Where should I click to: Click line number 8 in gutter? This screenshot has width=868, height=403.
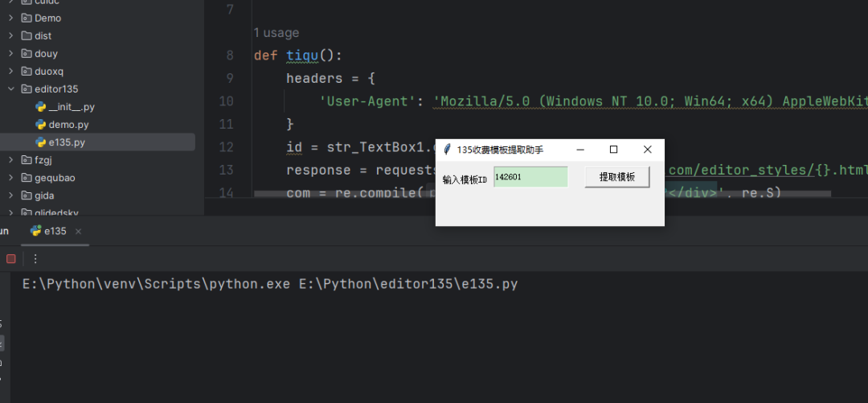point(231,56)
